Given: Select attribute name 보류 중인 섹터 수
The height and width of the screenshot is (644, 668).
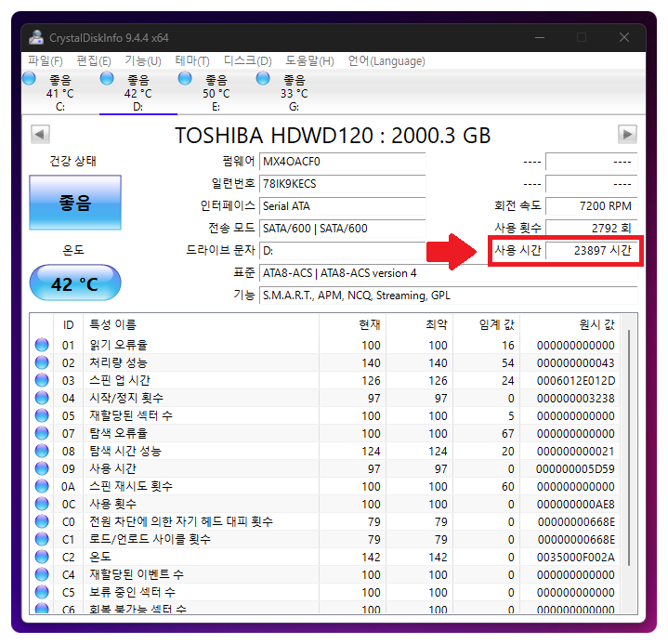Looking at the screenshot, I should (132, 593).
